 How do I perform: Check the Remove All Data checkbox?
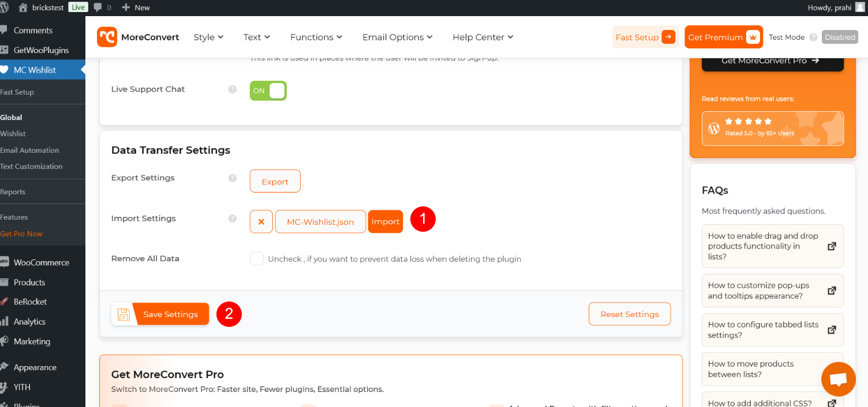coord(257,259)
